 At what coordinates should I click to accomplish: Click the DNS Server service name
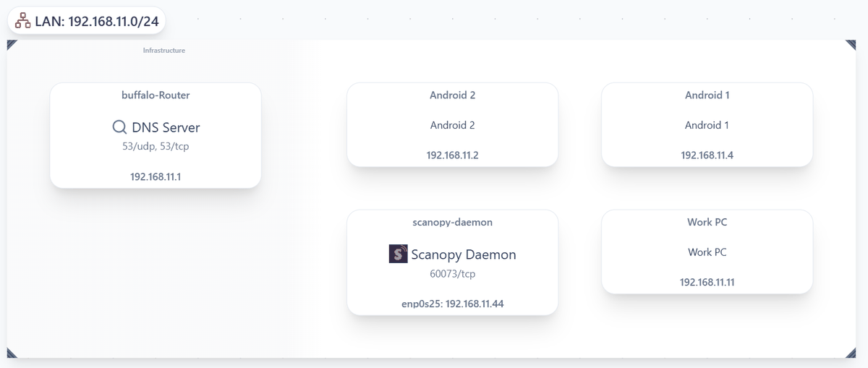(166, 128)
